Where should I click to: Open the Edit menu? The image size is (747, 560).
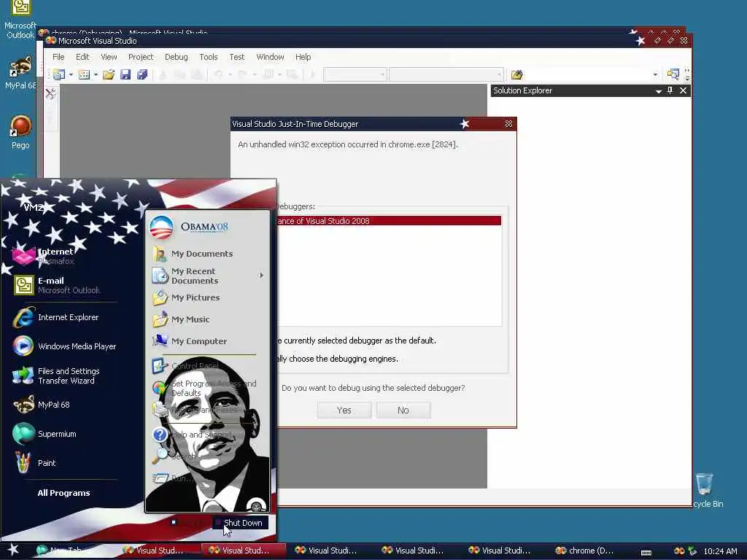(x=82, y=57)
